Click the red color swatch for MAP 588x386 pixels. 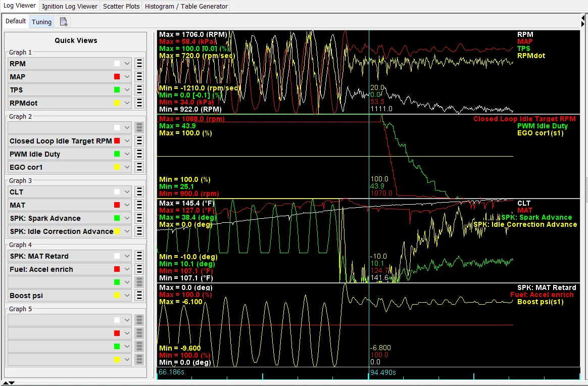click(x=117, y=77)
